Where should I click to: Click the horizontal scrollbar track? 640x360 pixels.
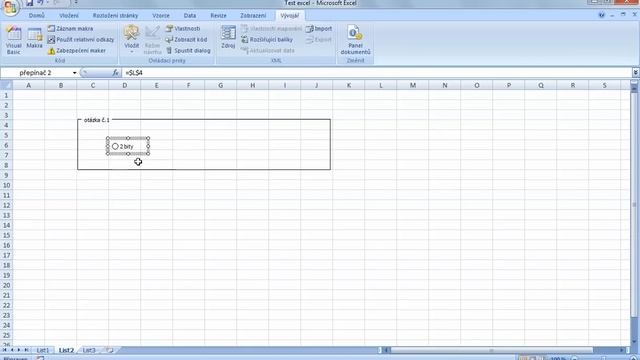pos(492,350)
